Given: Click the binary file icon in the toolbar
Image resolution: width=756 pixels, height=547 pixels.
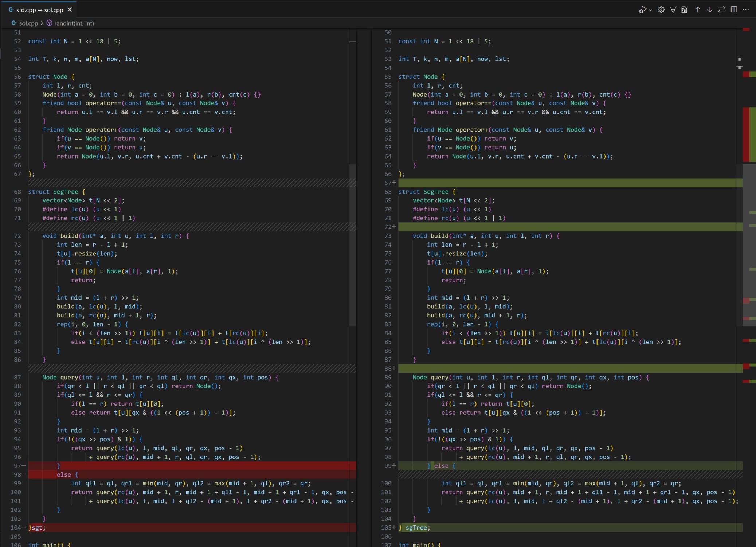Looking at the screenshot, I should click(x=684, y=10).
